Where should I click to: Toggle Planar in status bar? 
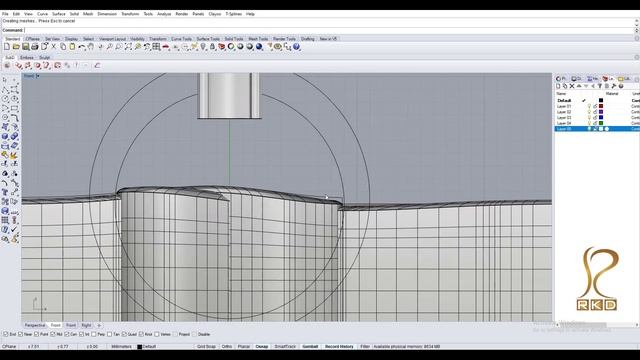point(244,347)
